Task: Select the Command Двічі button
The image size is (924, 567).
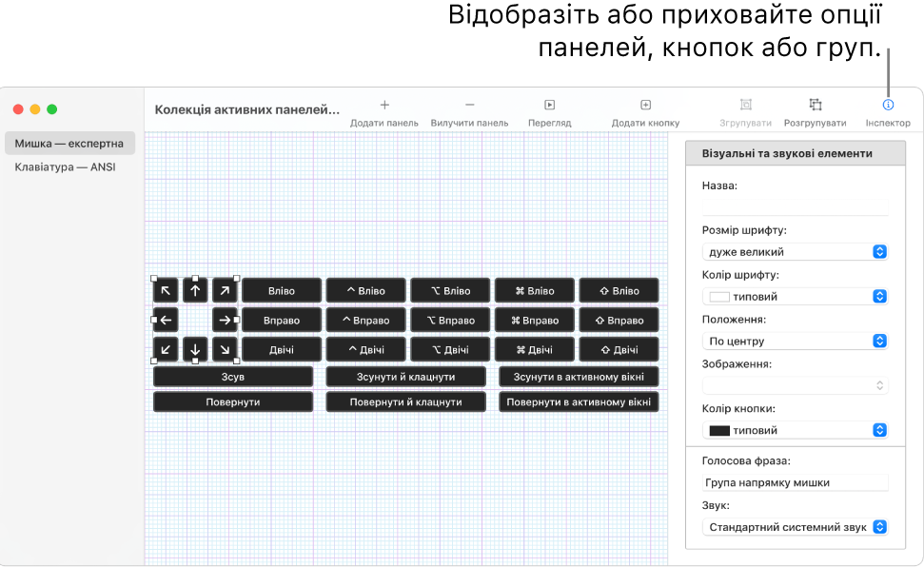Action: point(535,349)
